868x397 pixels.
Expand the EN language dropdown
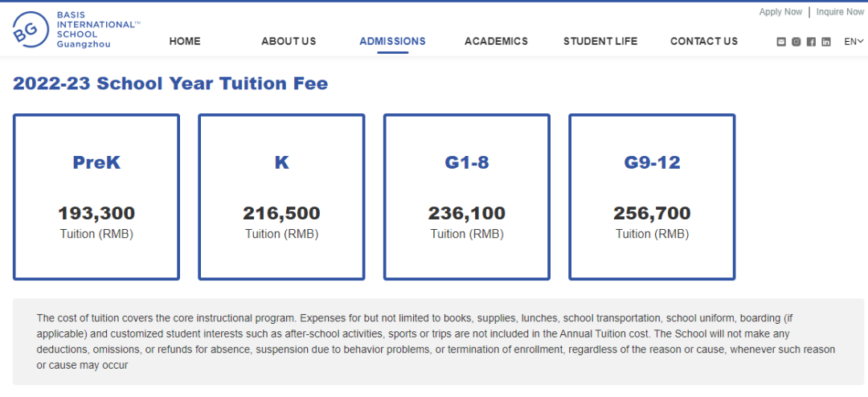(854, 42)
